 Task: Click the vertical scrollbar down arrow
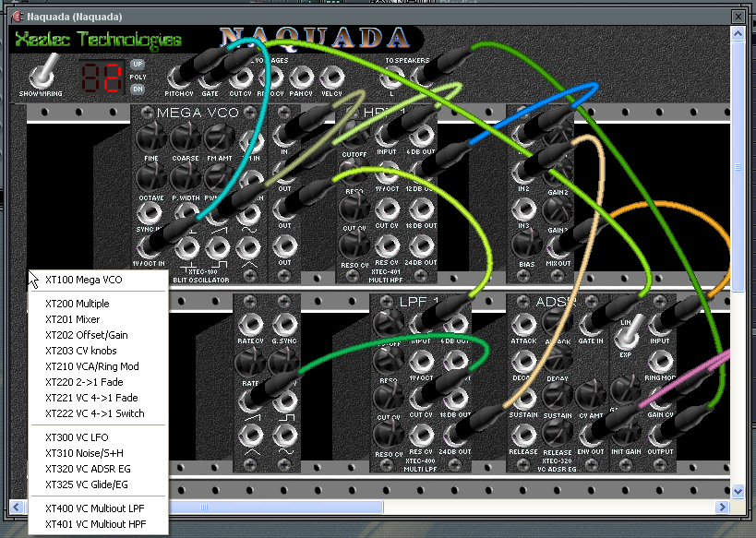click(x=738, y=491)
